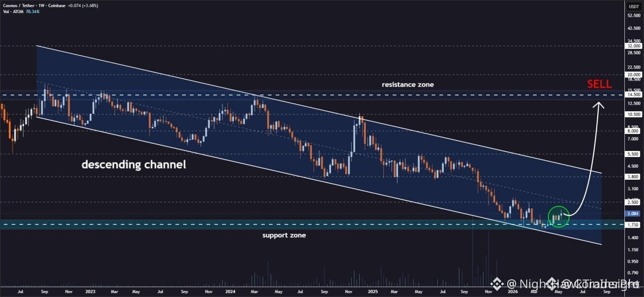This screenshot has height=297, width=644.
Task: Select the 'support zone' text annotation
Action: (284, 235)
